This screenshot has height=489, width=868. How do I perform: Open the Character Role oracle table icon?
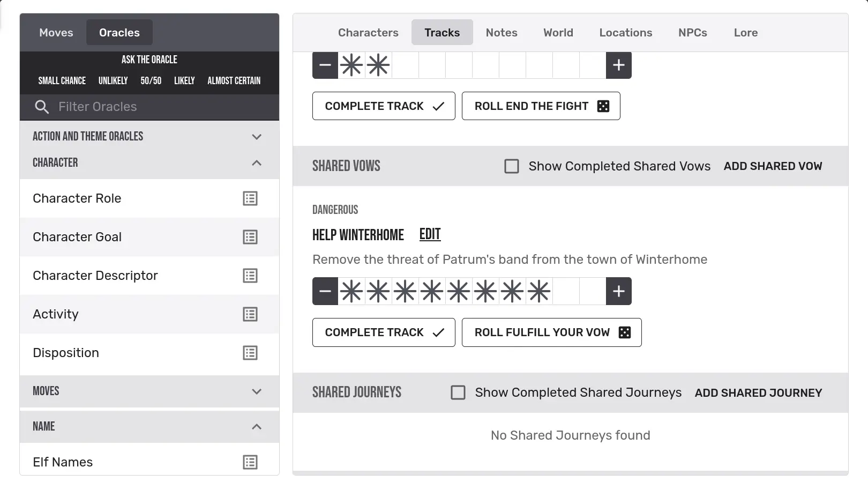pyautogui.click(x=250, y=198)
